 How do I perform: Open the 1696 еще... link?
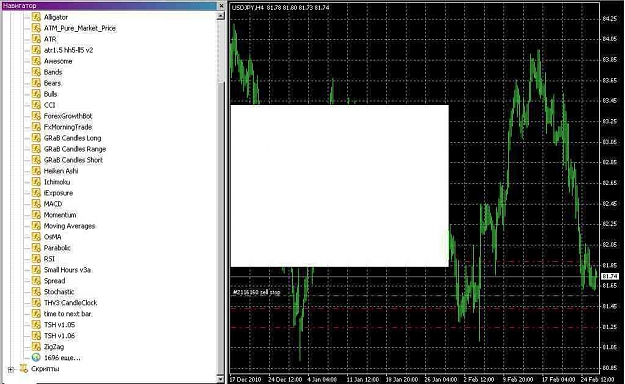(x=62, y=358)
